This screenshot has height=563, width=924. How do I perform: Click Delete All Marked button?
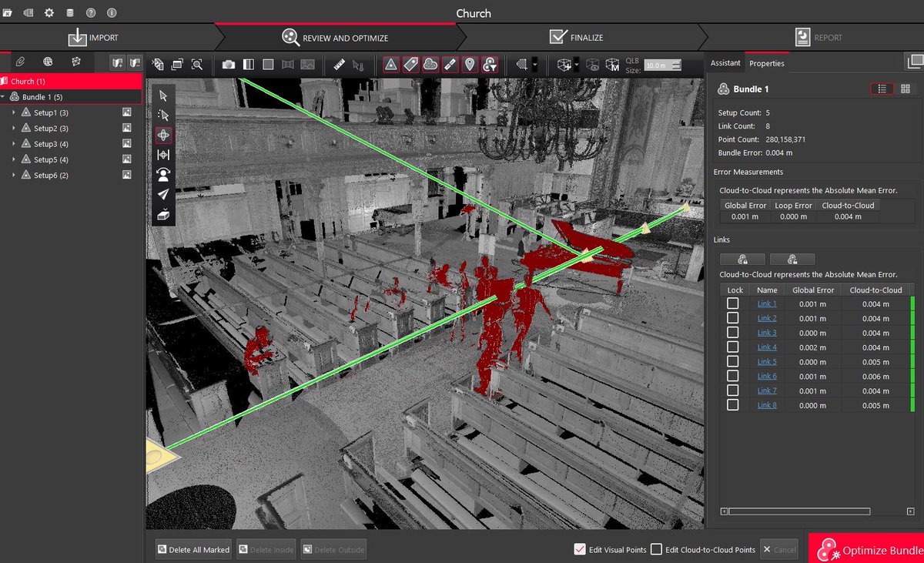[x=193, y=549]
